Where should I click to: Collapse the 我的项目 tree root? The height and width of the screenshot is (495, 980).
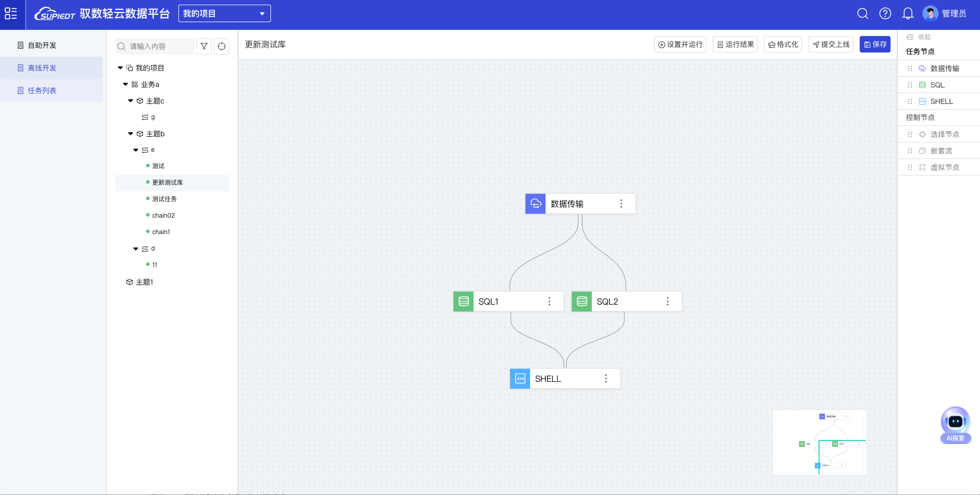click(x=120, y=68)
